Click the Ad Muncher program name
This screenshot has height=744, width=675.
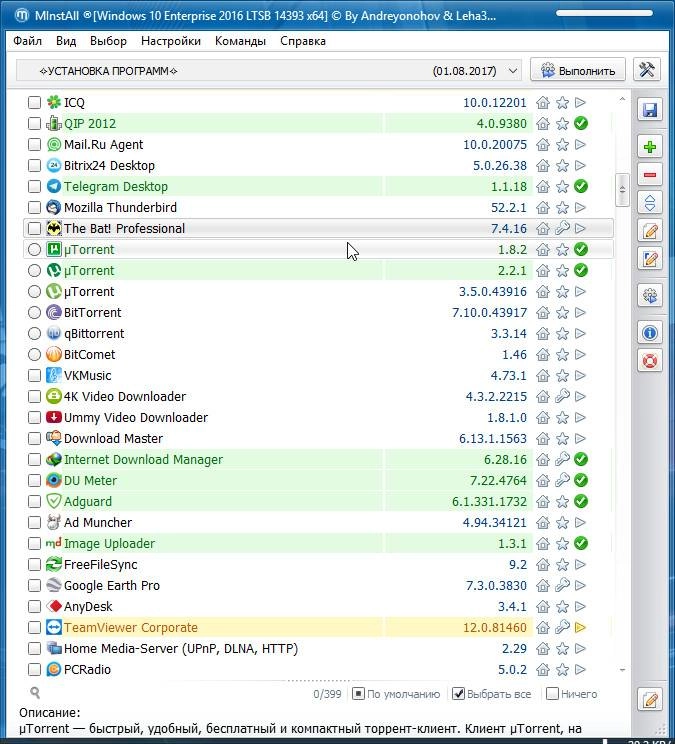[98, 522]
